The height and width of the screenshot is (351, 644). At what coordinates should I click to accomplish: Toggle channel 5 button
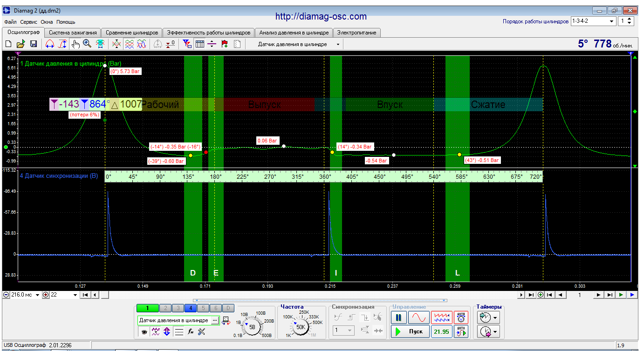(x=203, y=308)
